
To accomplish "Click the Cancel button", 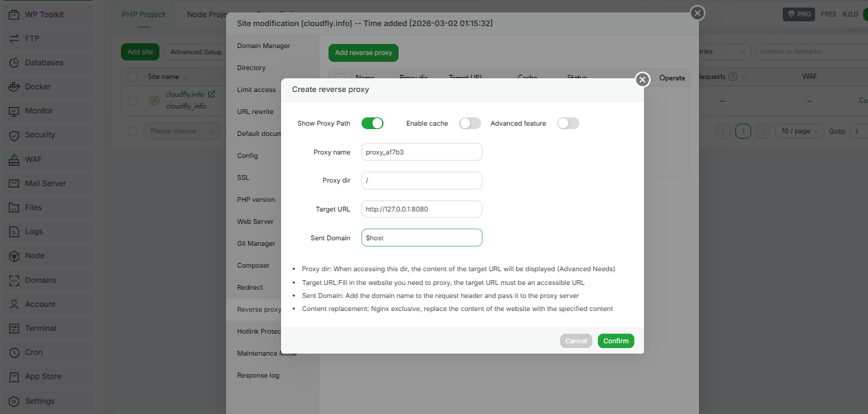I will [576, 341].
